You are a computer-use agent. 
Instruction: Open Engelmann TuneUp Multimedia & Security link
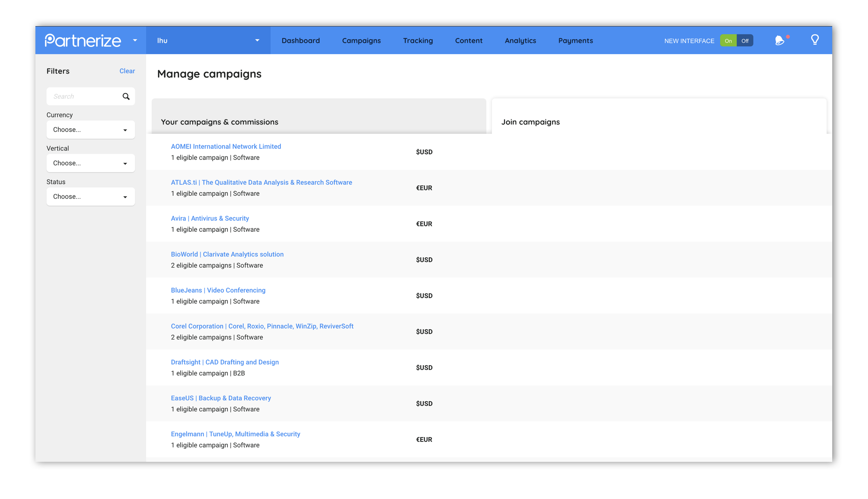[x=235, y=434]
